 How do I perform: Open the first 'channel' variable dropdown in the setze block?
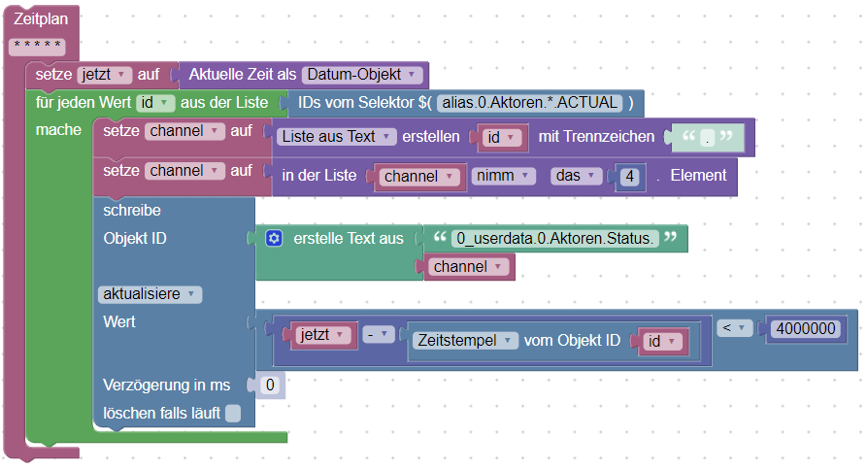click(x=184, y=131)
